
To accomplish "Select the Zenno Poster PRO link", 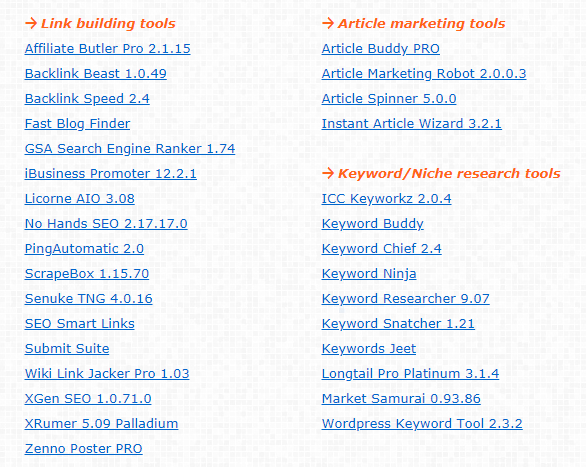I will point(83,449).
